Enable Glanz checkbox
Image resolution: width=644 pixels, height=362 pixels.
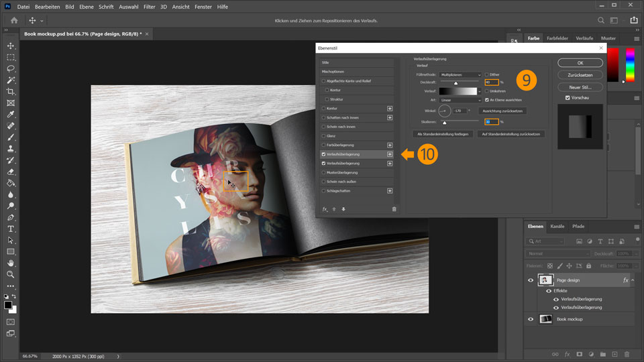pos(323,136)
